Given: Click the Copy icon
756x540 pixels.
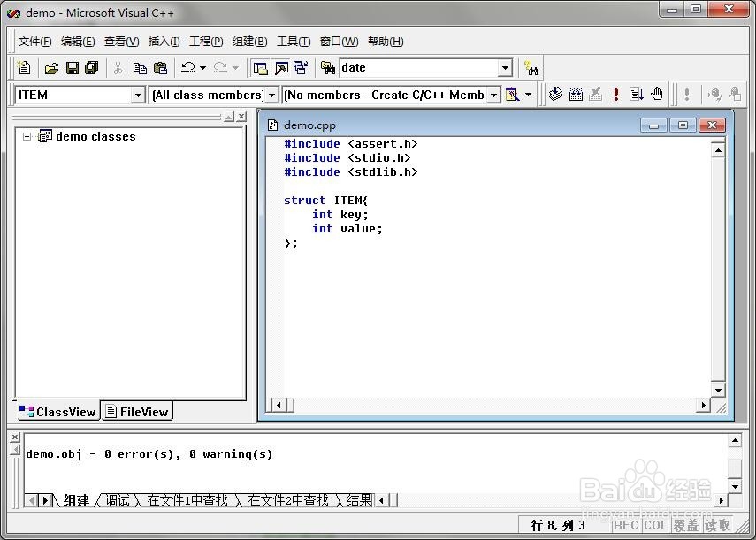Looking at the screenshot, I should (x=140, y=68).
